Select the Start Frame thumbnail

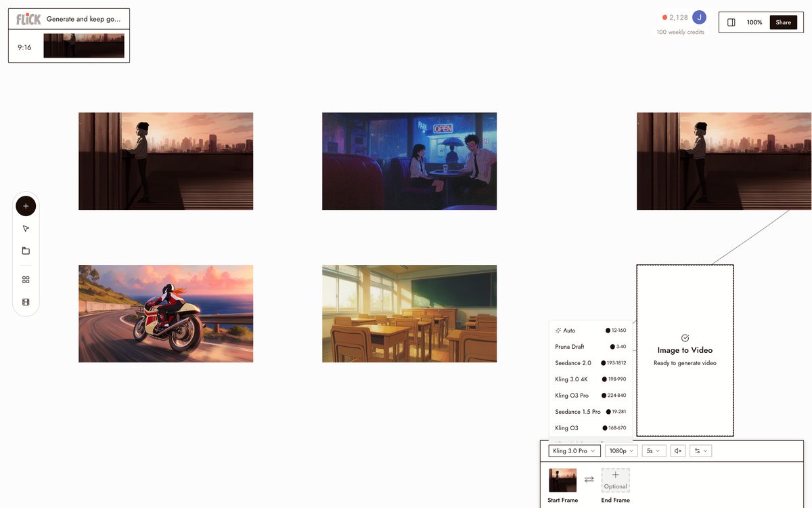click(563, 480)
